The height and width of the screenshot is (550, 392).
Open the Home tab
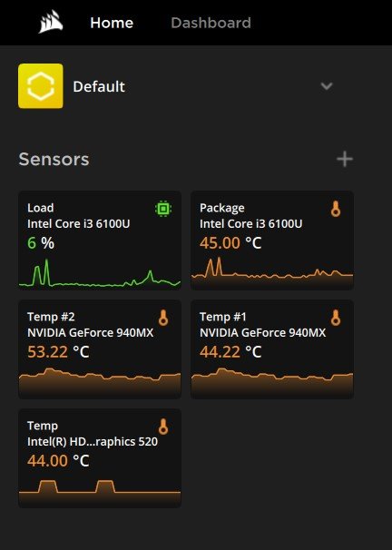[x=112, y=24]
